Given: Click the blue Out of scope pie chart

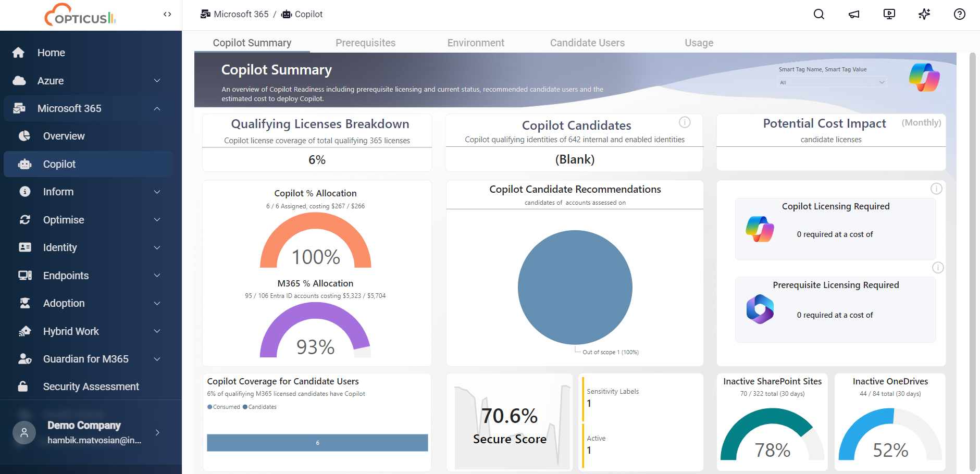Looking at the screenshot, I should (x=575, y=288).
